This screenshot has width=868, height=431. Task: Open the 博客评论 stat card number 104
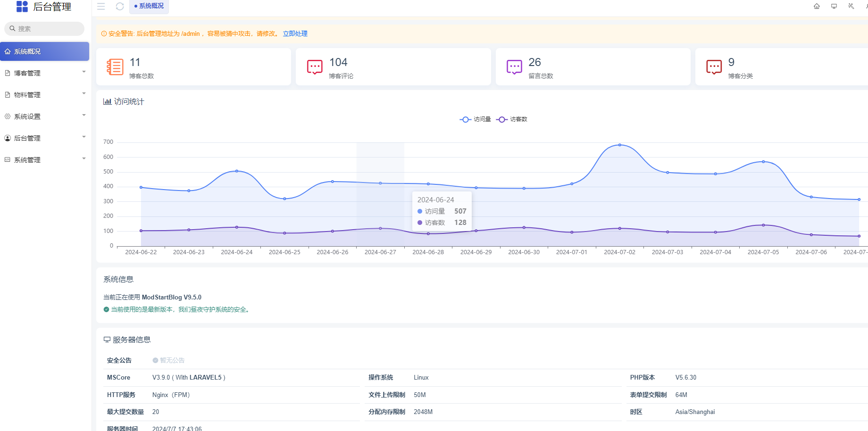click(338, 62)
